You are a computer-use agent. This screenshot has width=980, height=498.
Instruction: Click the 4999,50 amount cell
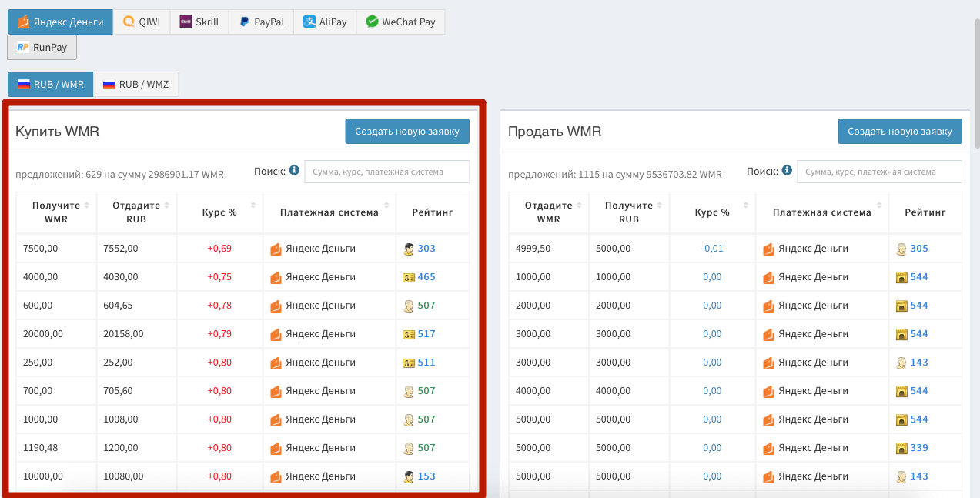[549, 249]
